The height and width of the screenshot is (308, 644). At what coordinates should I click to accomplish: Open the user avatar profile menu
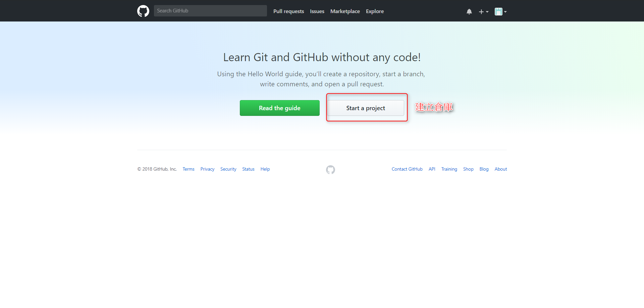[500, 11]
